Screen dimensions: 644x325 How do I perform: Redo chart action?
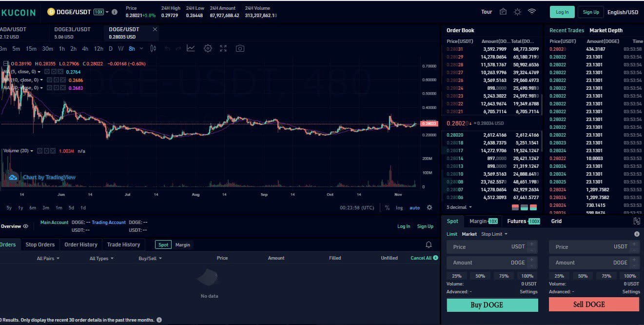pos(178,48)
